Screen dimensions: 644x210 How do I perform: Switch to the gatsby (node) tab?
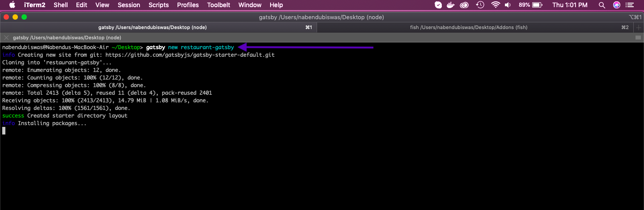[158, 27]
